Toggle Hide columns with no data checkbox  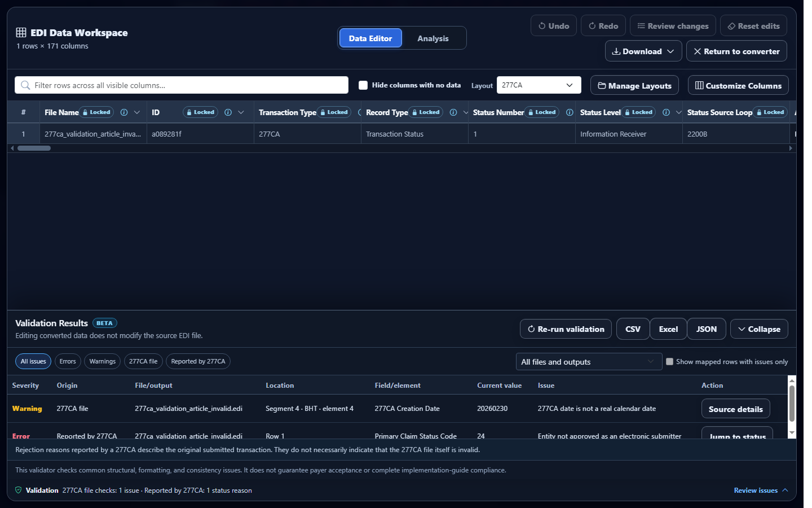[x=363, y=85]
